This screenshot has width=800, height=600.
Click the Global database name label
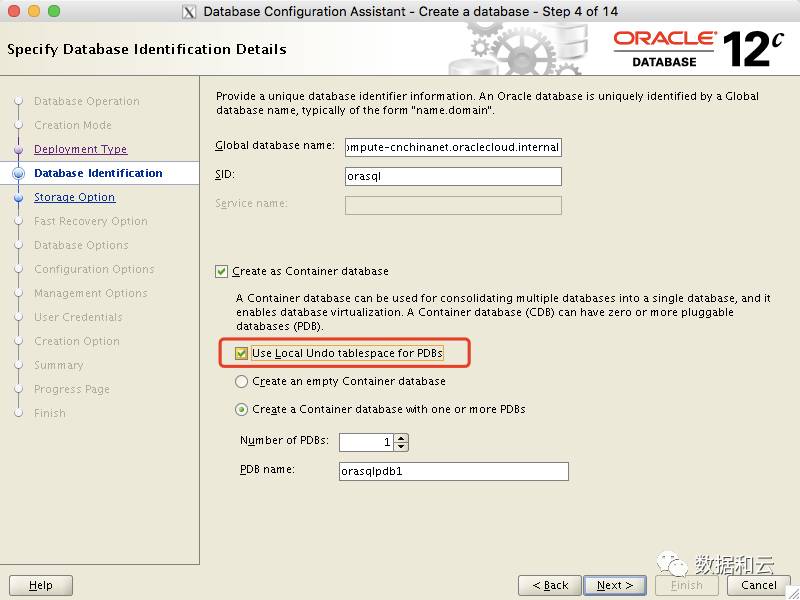pos(275,146)
